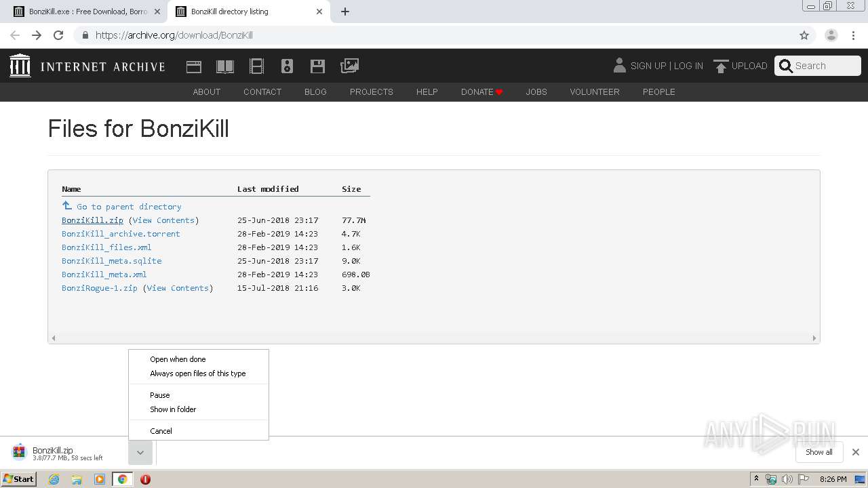View Contents of BonziKill.zip
This screenshot has width=868, height=488.
(163, 220)
